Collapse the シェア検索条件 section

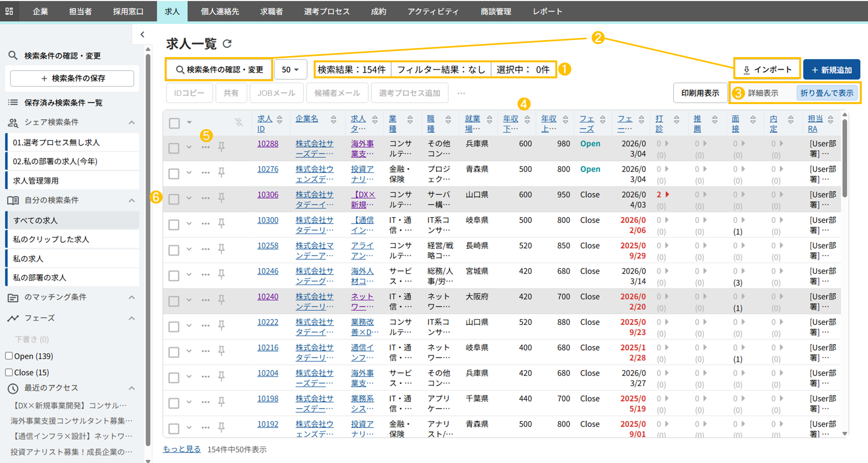[132, 122]
